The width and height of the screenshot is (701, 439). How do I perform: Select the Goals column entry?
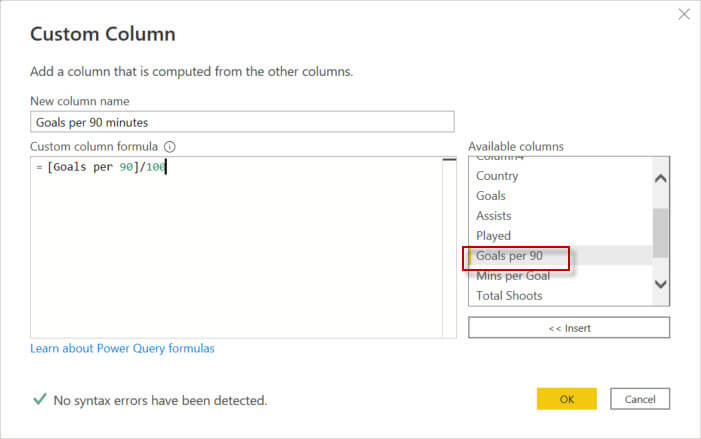coord(491,196)
